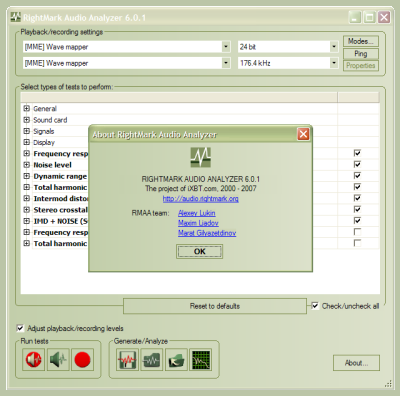Uncheck the IMD + NOISE test checkbox

[357, 221]
